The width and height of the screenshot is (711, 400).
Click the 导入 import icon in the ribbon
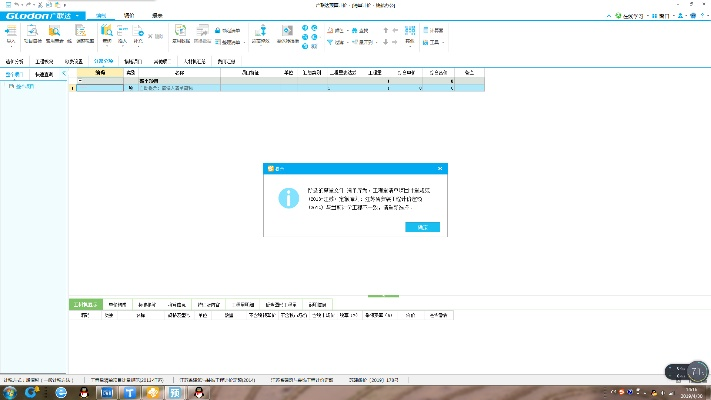(10, 34)
